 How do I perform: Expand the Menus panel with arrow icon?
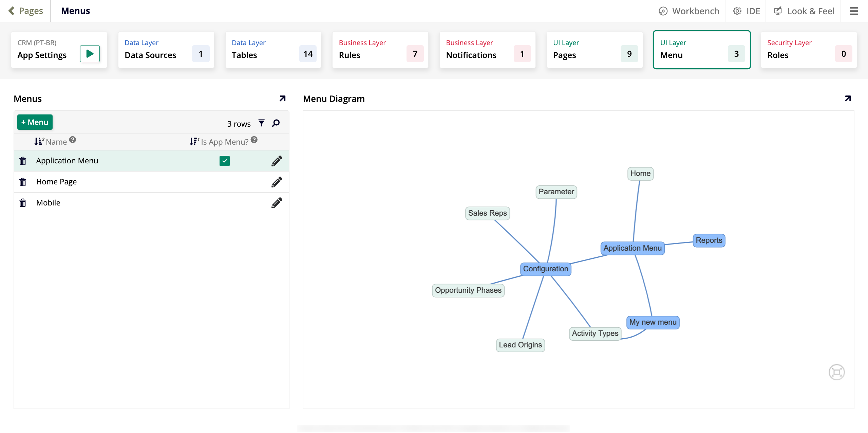coord(282,98)
